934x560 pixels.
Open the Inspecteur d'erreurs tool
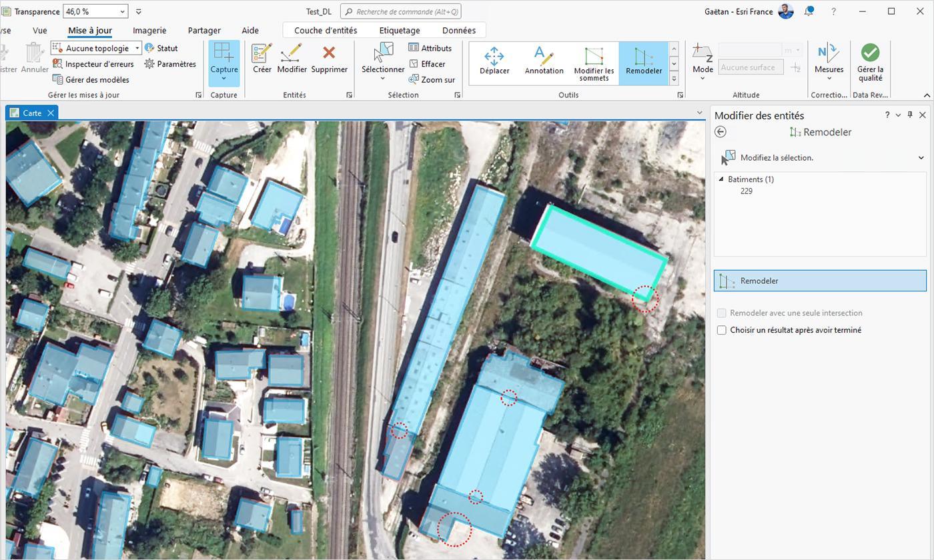tap(93, 64)
